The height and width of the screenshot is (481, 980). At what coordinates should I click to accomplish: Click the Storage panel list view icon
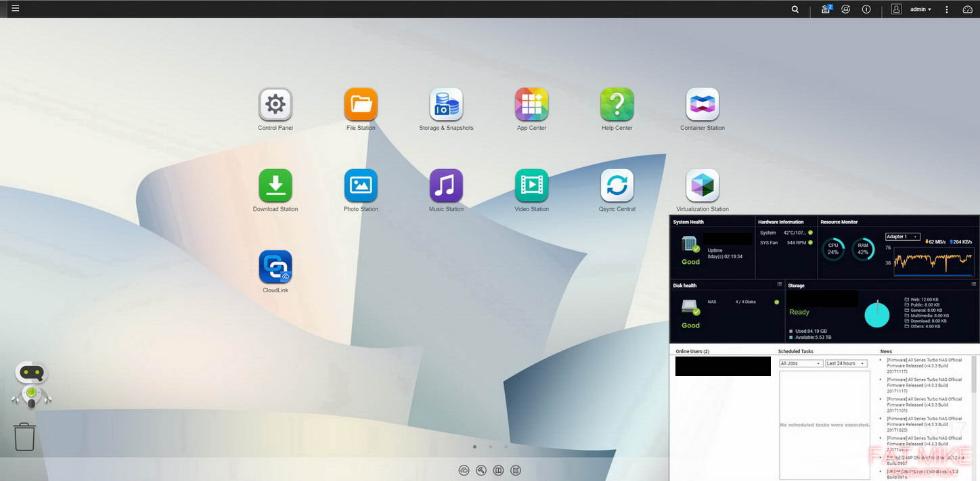point(973,285)
